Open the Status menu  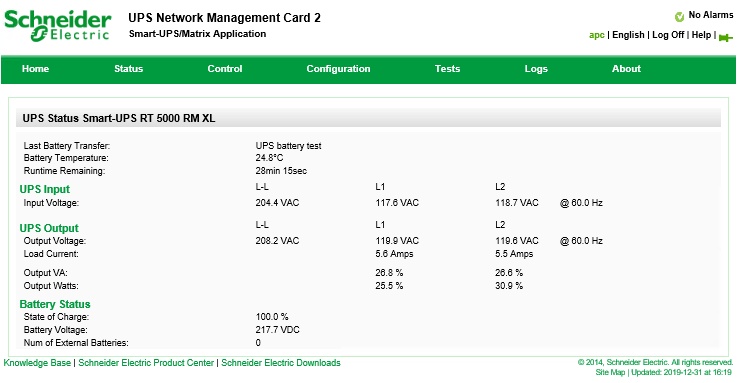[x=128, y=69]
